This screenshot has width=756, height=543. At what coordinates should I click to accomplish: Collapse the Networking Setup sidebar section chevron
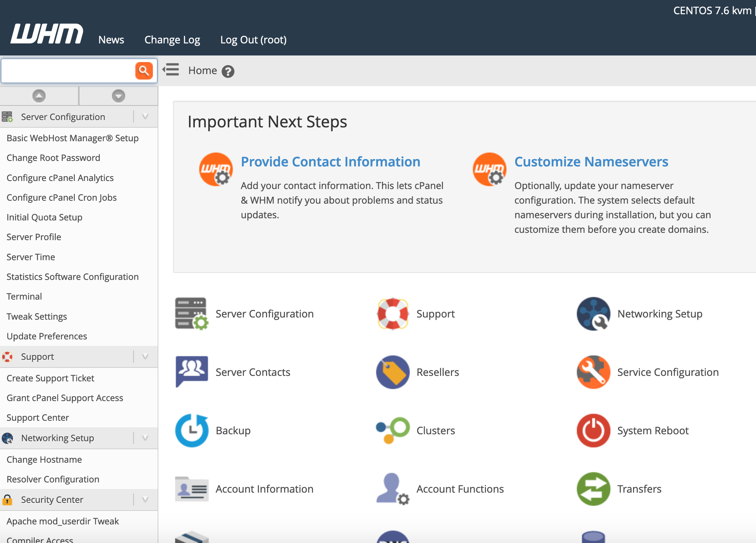[x=145, y=438]
